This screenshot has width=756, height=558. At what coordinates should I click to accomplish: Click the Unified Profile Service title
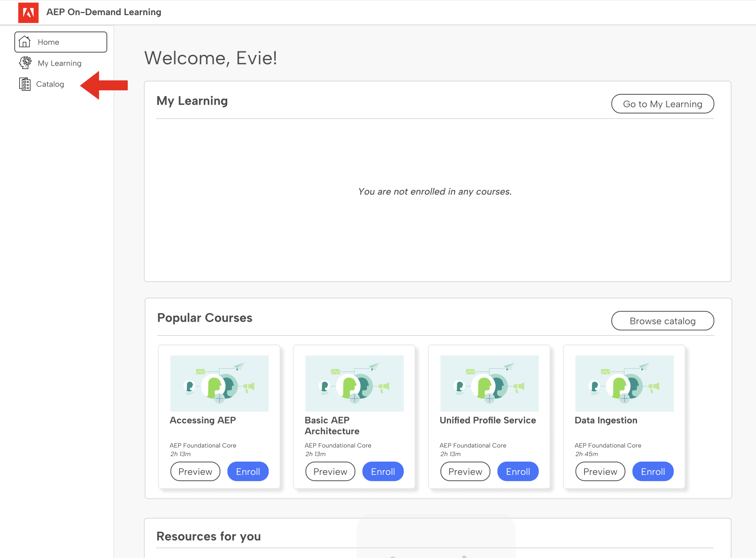pos(488,420)
